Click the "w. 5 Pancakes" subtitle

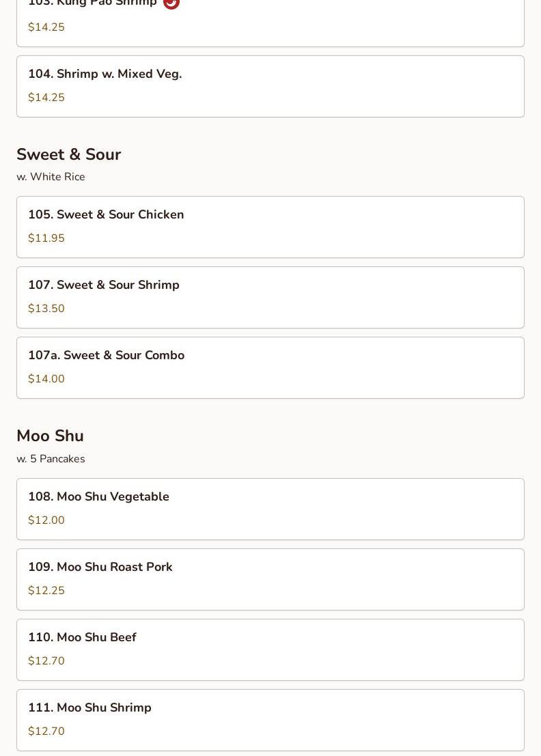coord(51,459)
